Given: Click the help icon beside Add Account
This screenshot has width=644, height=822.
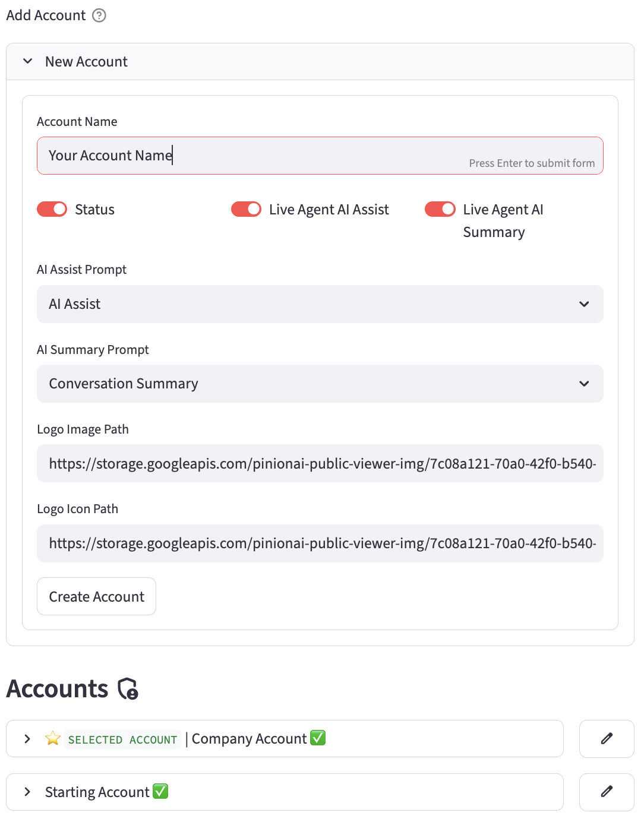Looking at the screenshot, I should coord(99,15).
